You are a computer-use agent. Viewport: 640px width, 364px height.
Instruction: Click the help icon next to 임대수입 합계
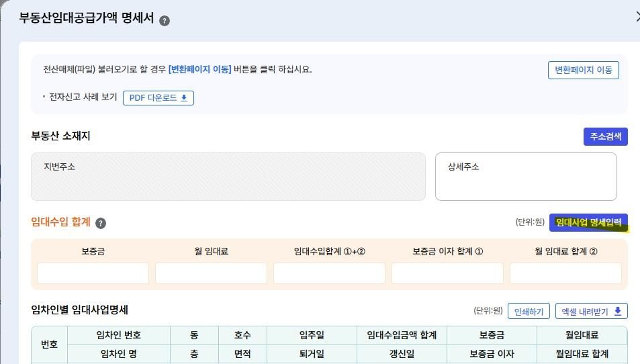tap(101, 223)
